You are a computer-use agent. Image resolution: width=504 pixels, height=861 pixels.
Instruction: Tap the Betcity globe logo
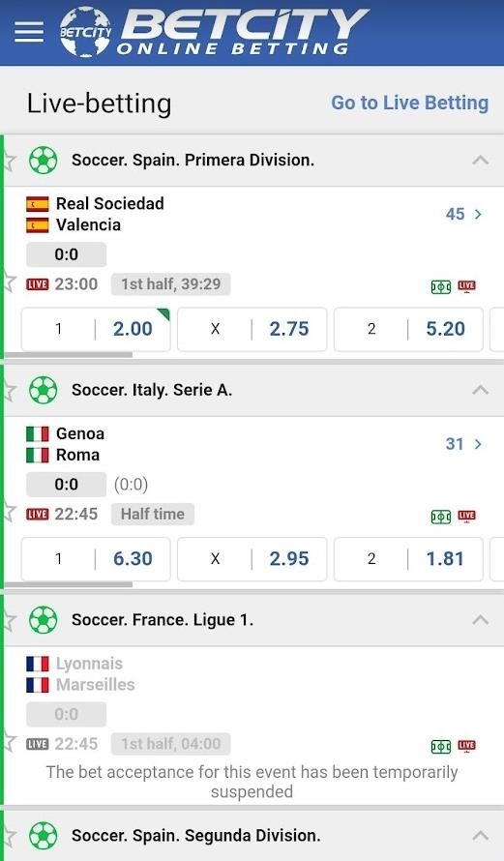tap(85, 32)
